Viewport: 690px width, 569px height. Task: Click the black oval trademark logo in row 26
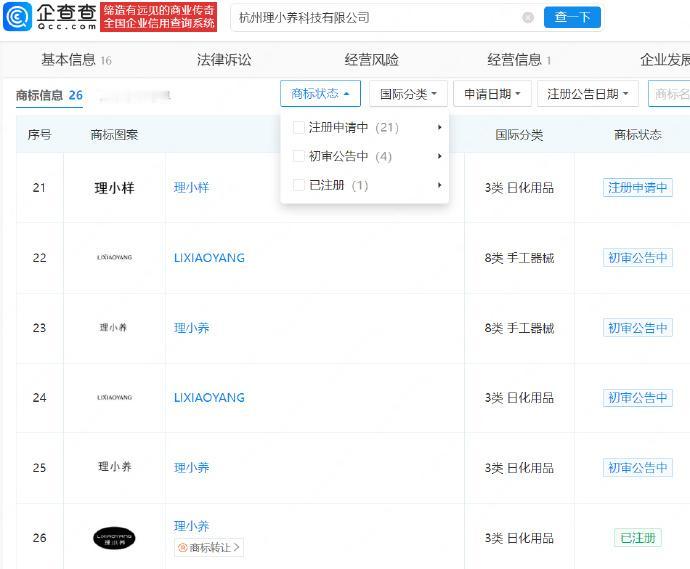(114, 538)
